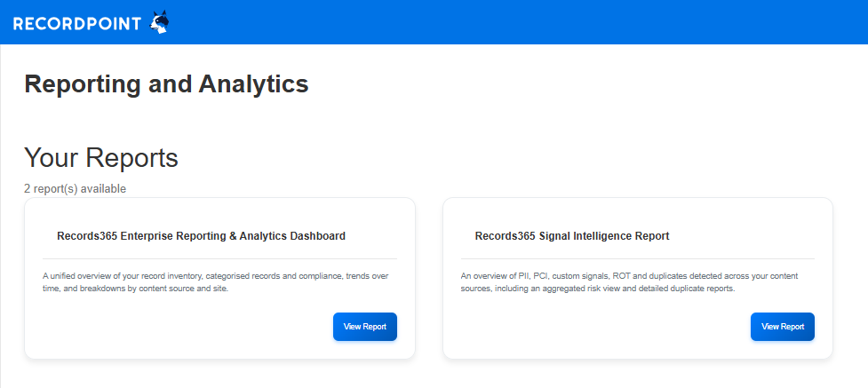The width and height of the screenshot is (868, 388).
Task: Click the blank space left of the Enterprise card's View Report button
Action: (178, 327)
